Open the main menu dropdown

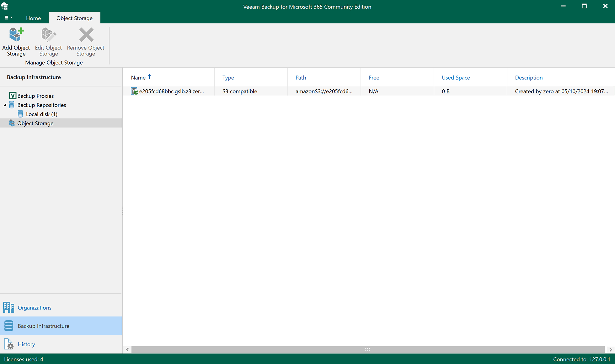(8, 18)
